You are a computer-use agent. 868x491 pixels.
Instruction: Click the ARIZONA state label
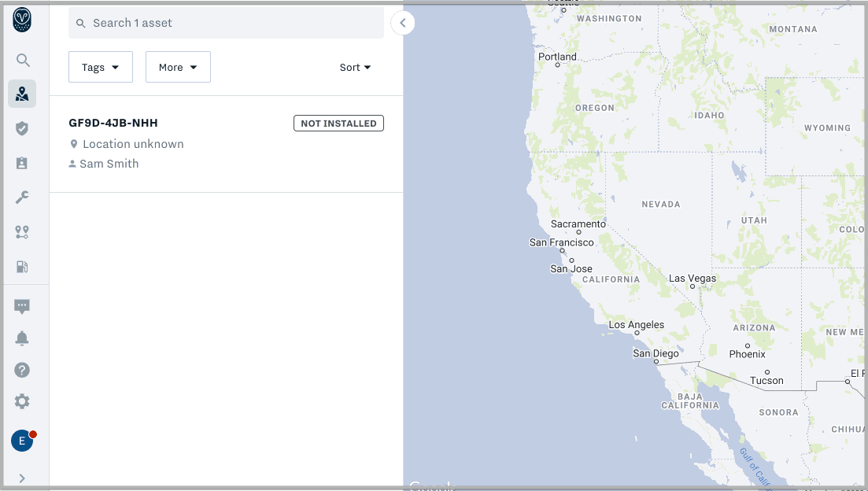[x=755, y=327]
